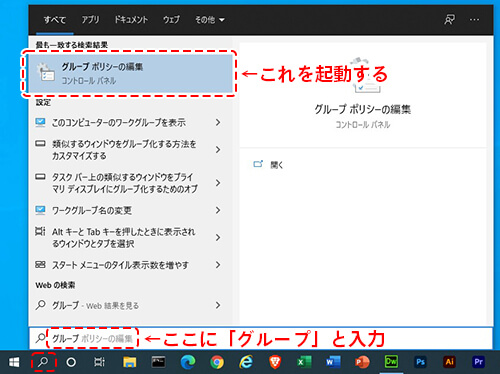Image resolution: width=500 pixels, height=374 pixels.
Task: Open ワークグループ名の変更 setting
Action: click(130, 210)
